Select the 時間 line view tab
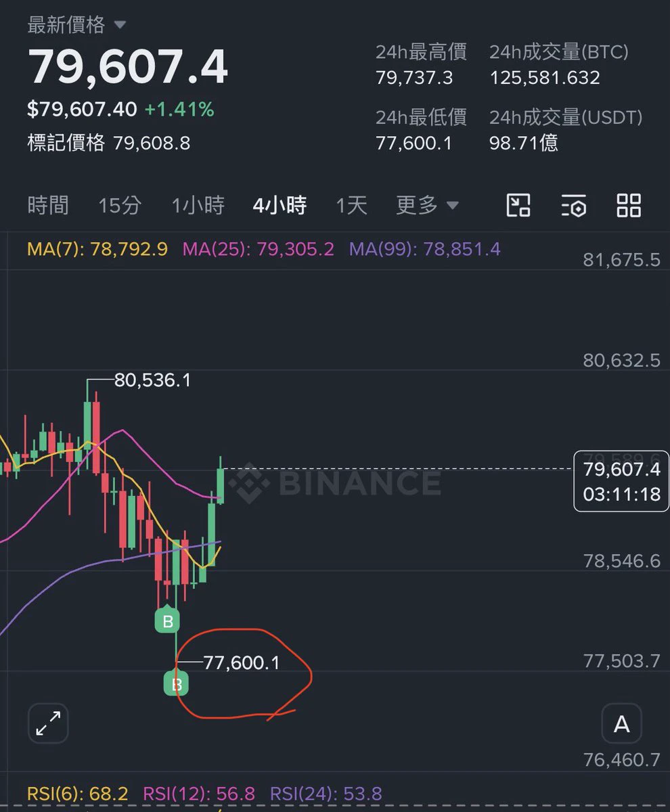Image resolution: width=670 pixels, height=812 pixels. tap(48, 205)
